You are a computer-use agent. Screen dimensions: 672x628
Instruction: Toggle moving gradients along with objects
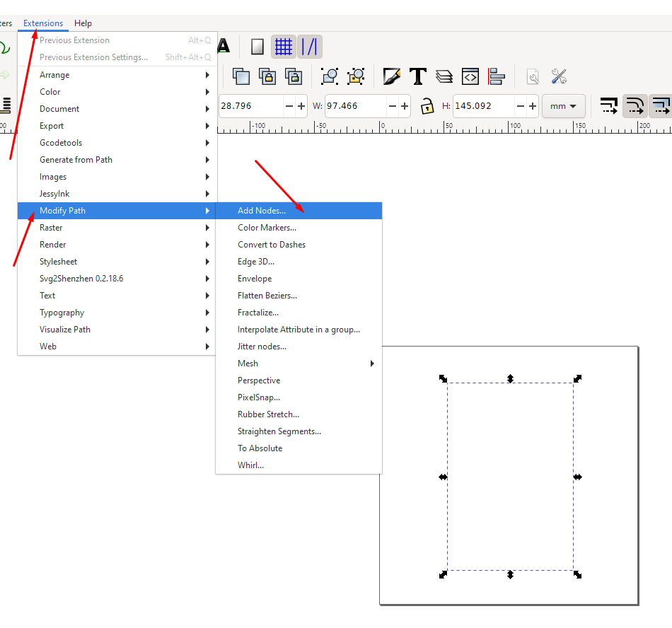pos(661,106)
